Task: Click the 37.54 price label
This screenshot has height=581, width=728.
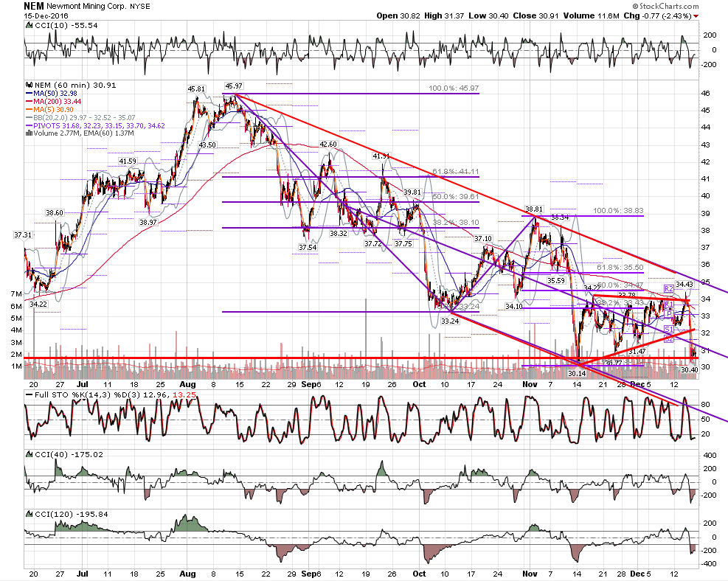Action: pos(308,247)
